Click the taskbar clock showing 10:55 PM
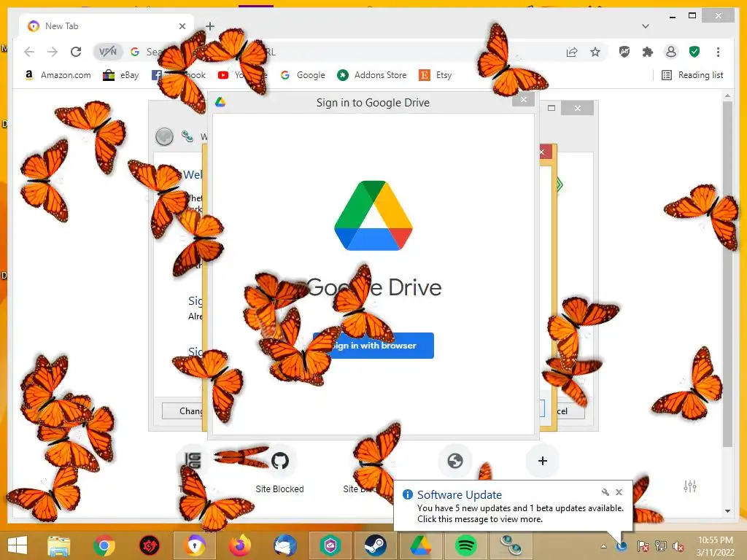747x560 pixels. pyautogui.click(x=715, y=546)
